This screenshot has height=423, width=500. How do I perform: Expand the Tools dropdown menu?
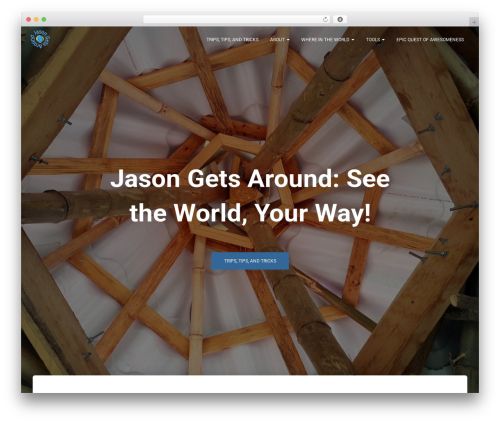coord(375,39)
